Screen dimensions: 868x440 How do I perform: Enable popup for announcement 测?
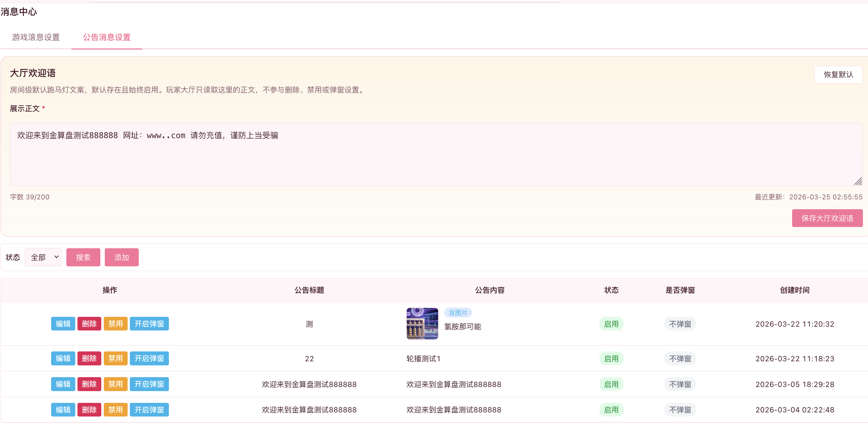point(149,324)
